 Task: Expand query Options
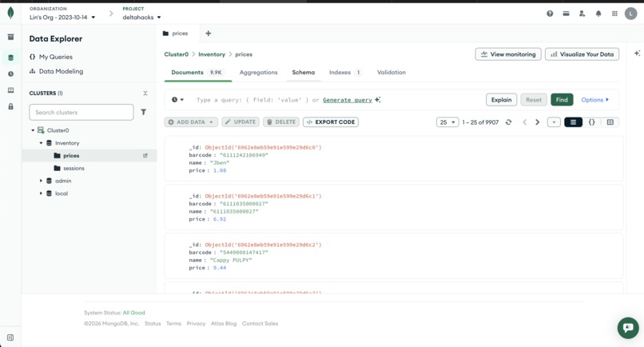coord(594,99)
